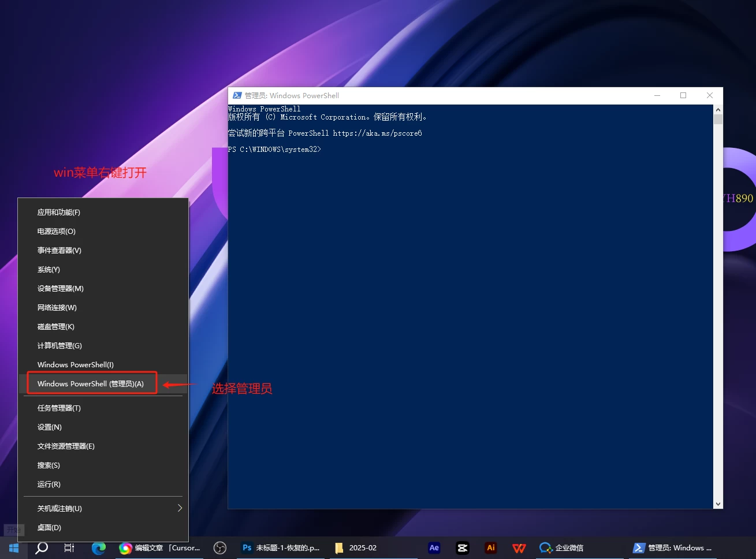Launch Microsoft Edge from the taskbar
This screenshot has height=559, width=756.
[x=99, y=548]
